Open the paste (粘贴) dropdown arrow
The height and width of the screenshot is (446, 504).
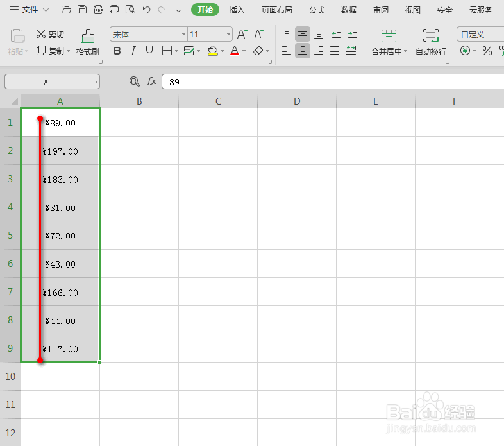(27, 51)
